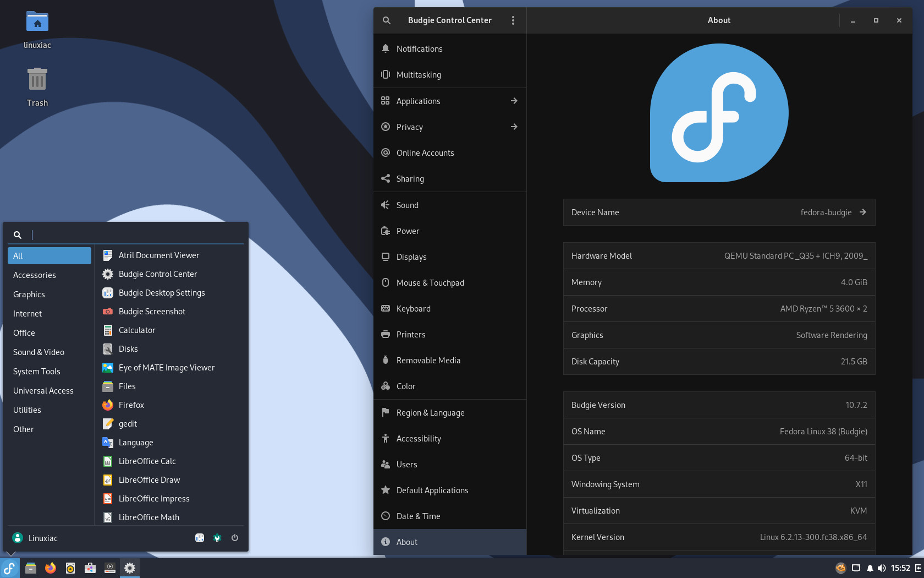
Task: Open Displays settings panel
Action: (x=450, y=257)
